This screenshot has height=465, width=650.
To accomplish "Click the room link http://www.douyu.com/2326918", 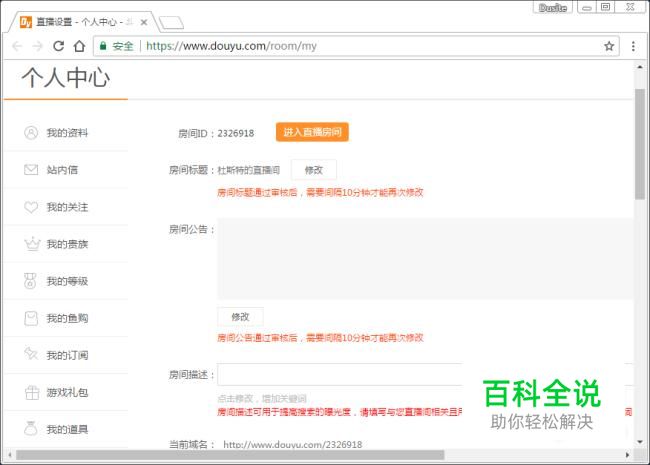I will point(293,445).
